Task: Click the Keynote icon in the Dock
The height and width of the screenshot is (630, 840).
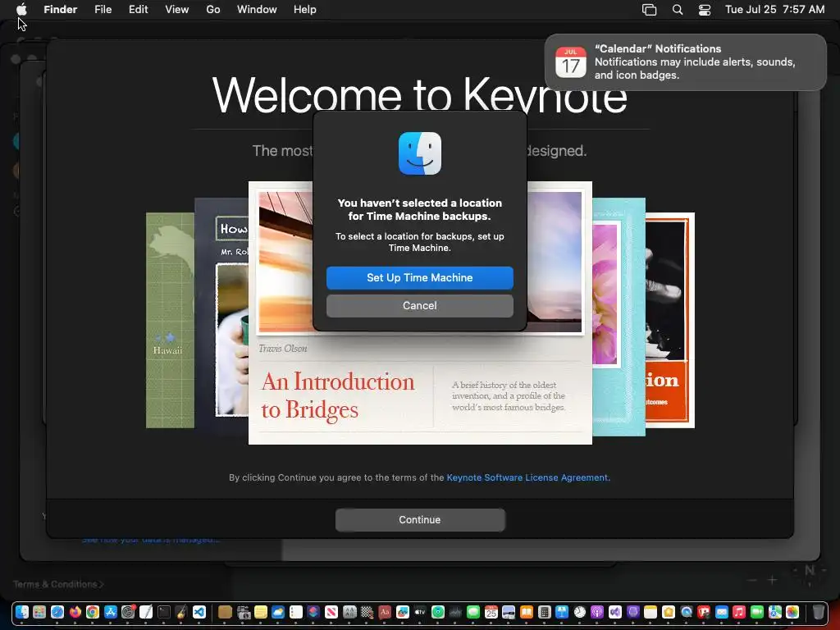Action: (562, 612)
